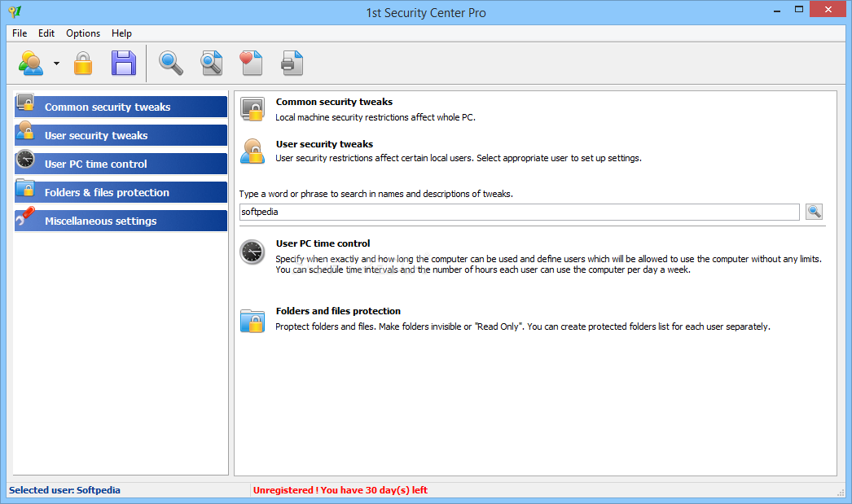Minimize the 1st Security Center Pro window
Image resolution: width=852 pixels, height=504 pixels.
(777, 11)
